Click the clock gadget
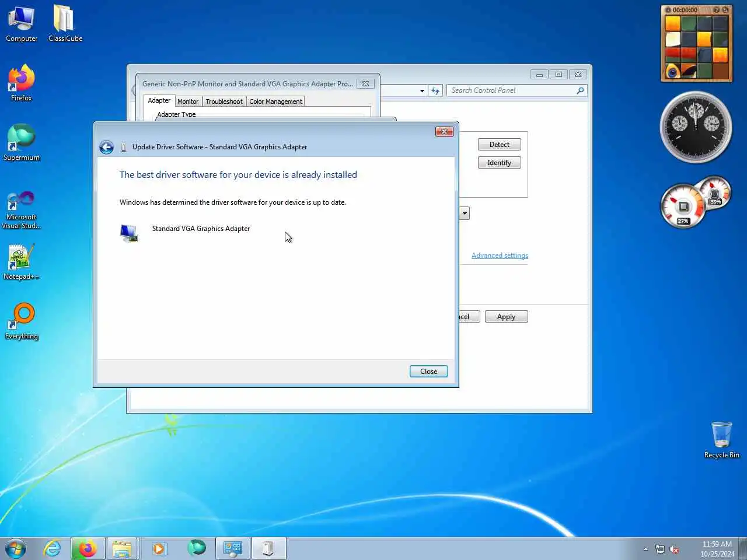 [x=696, y=127]
